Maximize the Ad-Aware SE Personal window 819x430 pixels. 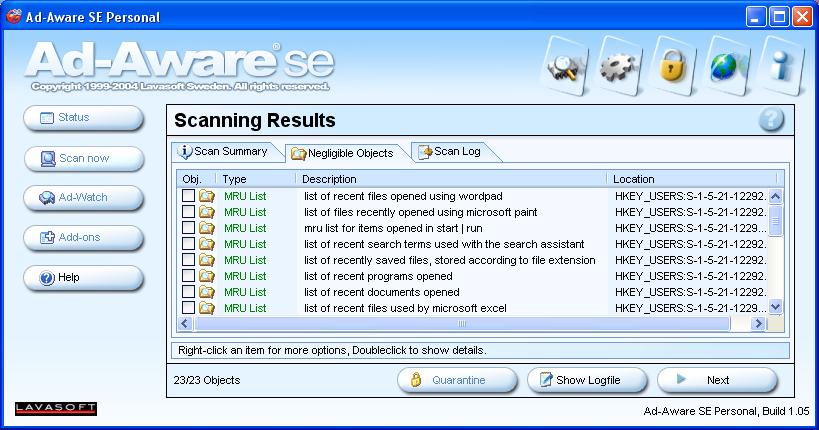(x=779, y=17)
